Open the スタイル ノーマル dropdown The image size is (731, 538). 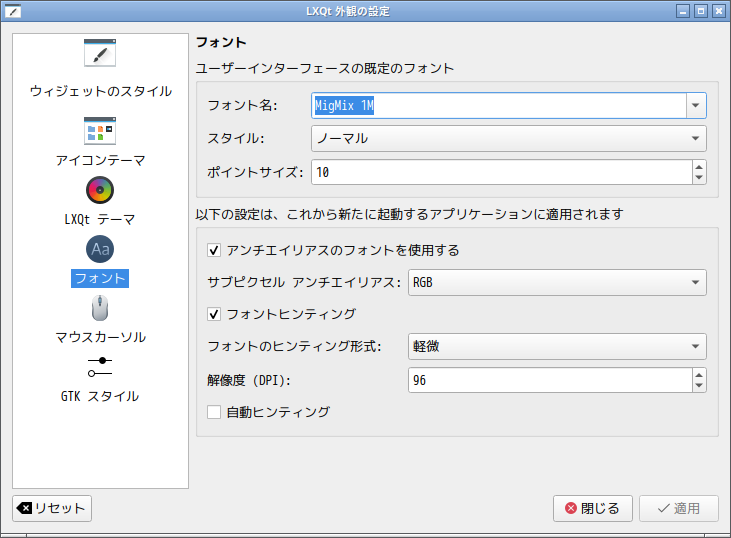(x=509, y=138)
